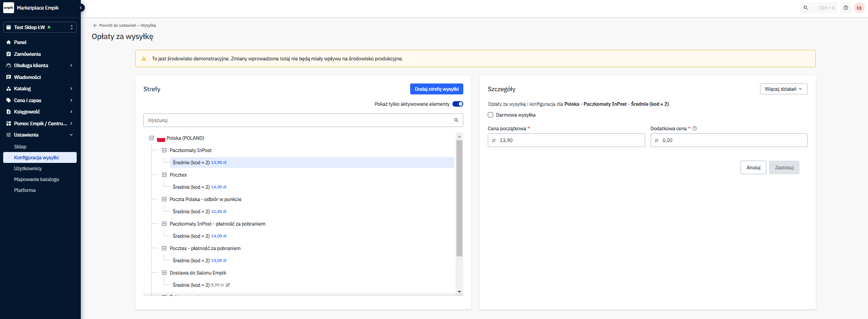
Task: Click the Dodaj strefę wysyłki button
Action: click(x=436, y=89)
